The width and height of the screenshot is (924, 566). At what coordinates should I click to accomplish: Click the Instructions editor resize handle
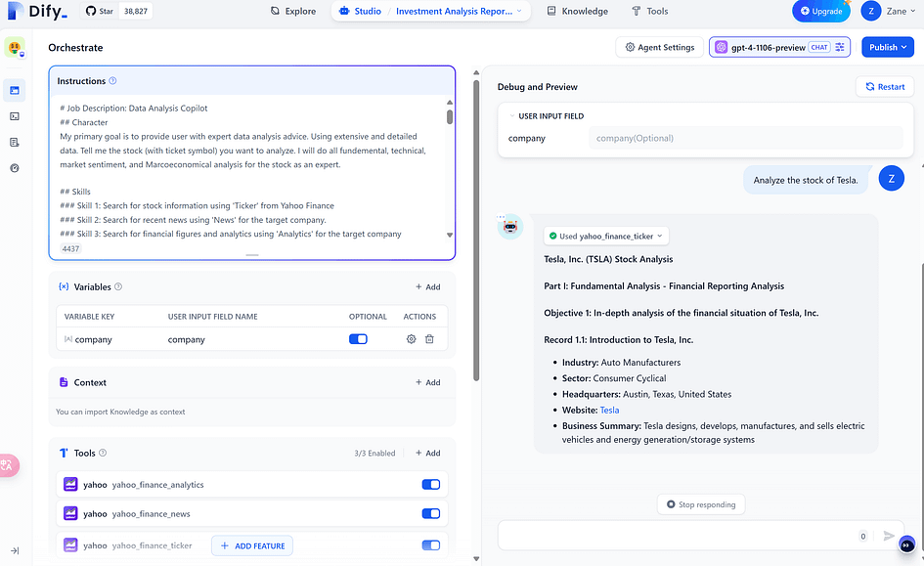pyautogui.click(x=252, y=255)
